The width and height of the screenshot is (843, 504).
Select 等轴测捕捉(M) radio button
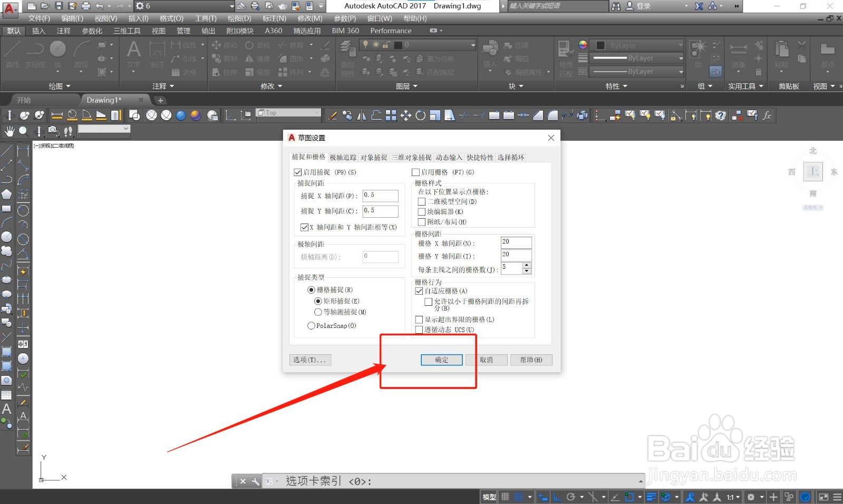[x=318, y=312]
